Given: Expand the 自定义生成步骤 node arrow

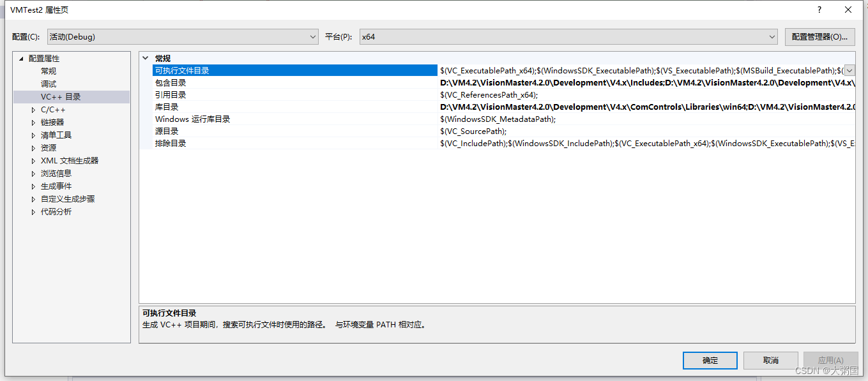Looking at the screenshot, I should 33,199.
